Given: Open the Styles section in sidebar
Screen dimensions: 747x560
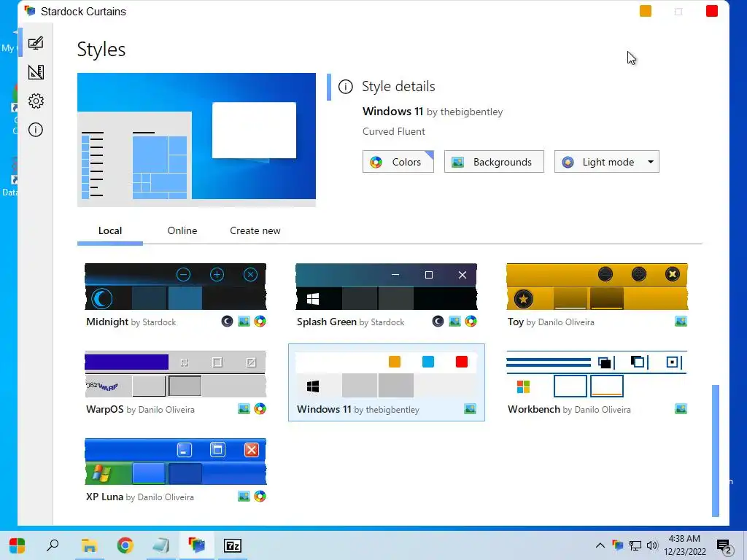Looking at the screenshot, I should (36, 43).
